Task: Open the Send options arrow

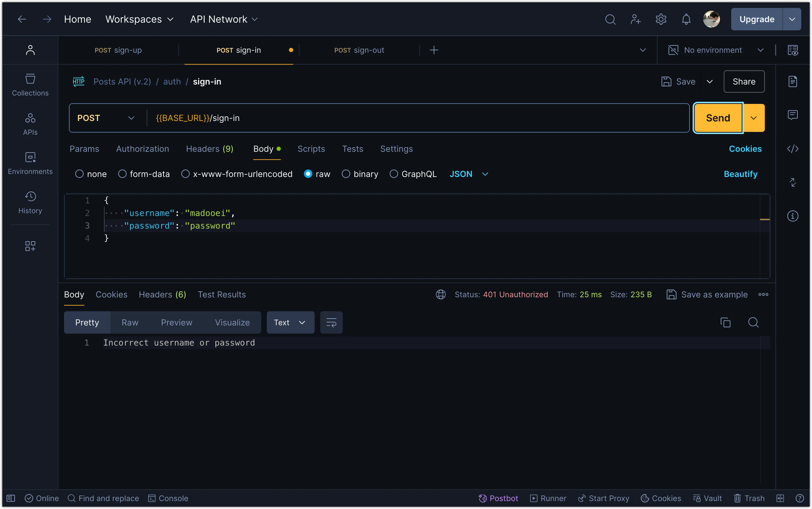Action: click(754, 118)
